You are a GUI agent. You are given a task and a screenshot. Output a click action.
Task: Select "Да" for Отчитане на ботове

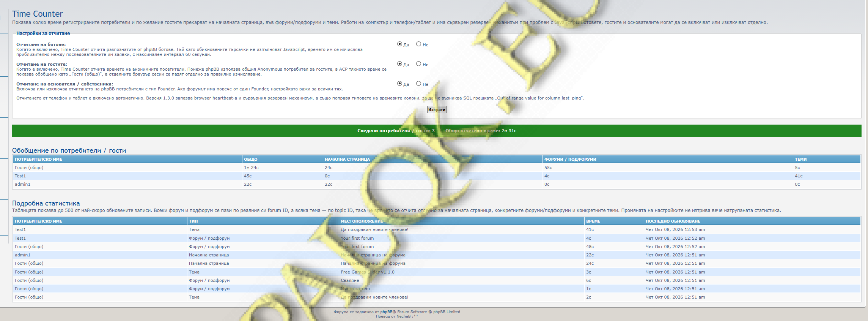399,44
